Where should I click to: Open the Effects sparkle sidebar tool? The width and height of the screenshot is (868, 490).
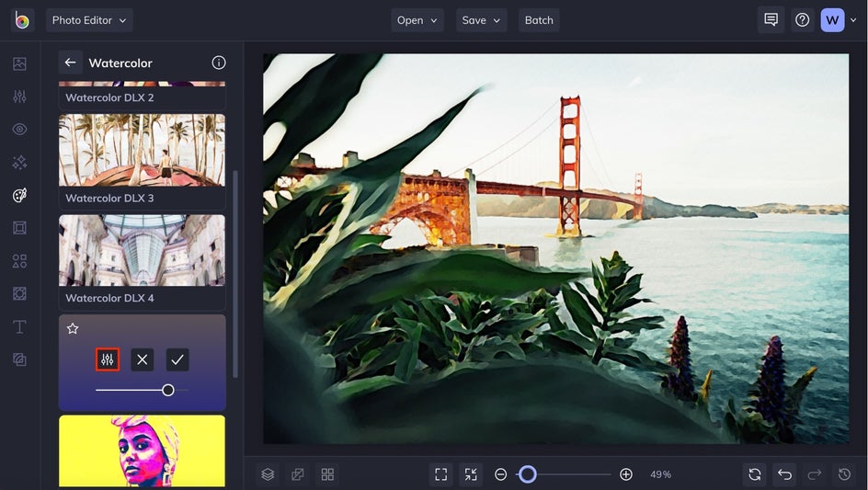click(x=19, y=162)
